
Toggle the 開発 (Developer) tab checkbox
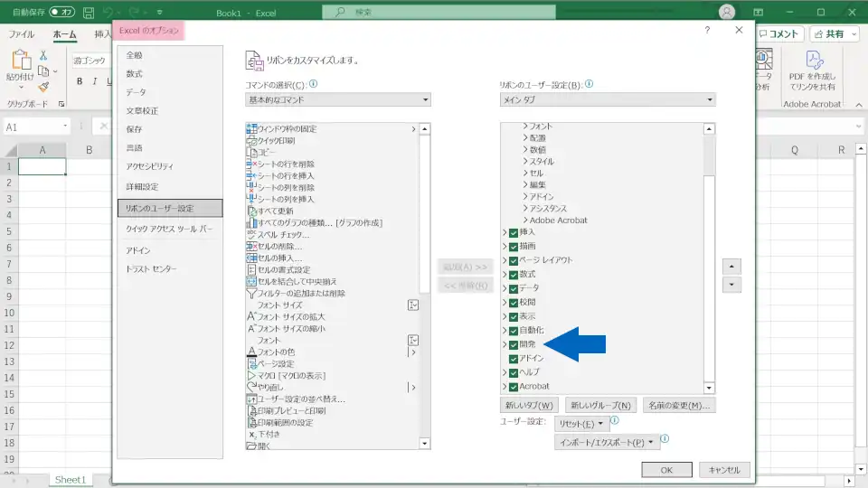coord(514,344)
